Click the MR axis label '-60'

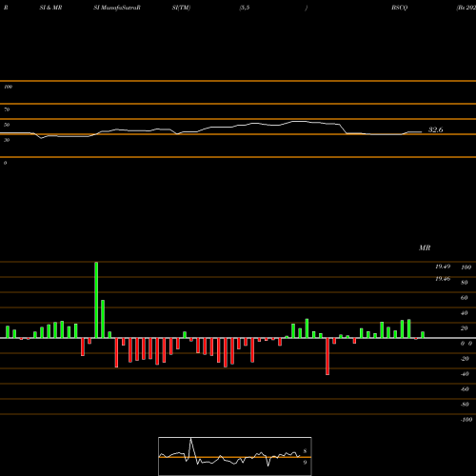(x=465, y=389)
